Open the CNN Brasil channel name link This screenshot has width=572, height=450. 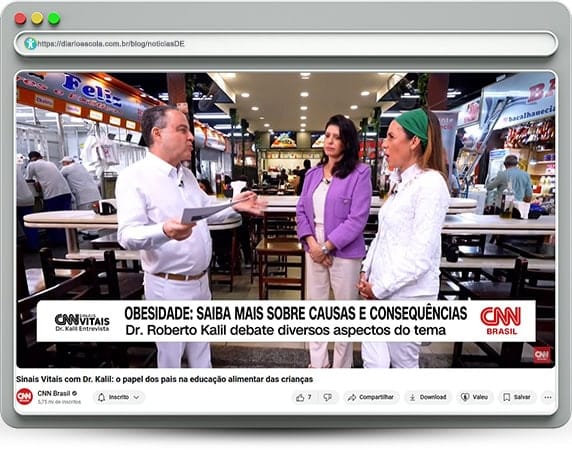tap(54, 393)
